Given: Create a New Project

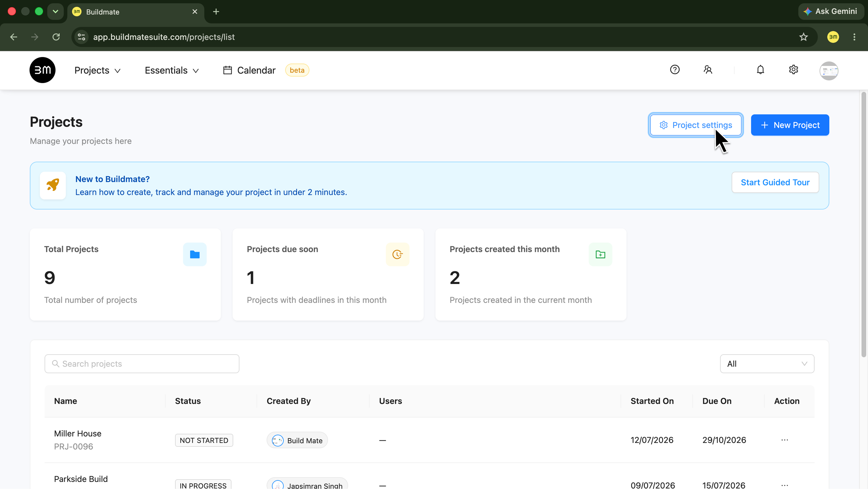Looking at the screenshot, I should pos(790,125).
